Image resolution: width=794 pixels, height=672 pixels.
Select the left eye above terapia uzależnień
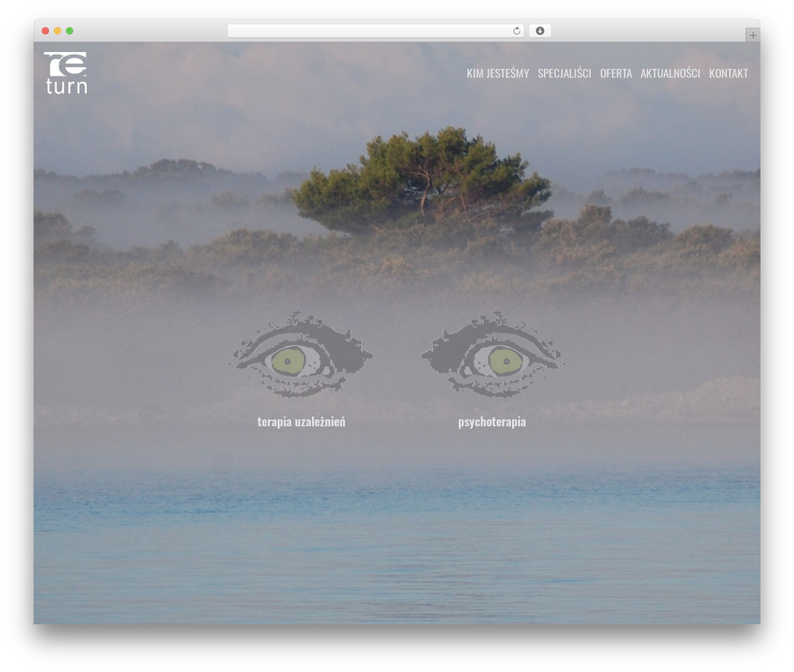(301, 355)
